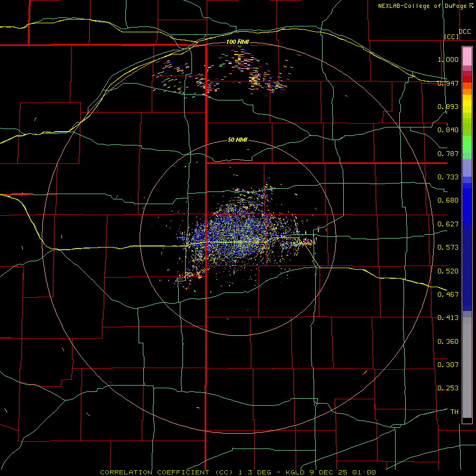The width and height of the screenshot is (476, 476).
Task: Click the 100 NMI range ring label
Action: [237, 42]
